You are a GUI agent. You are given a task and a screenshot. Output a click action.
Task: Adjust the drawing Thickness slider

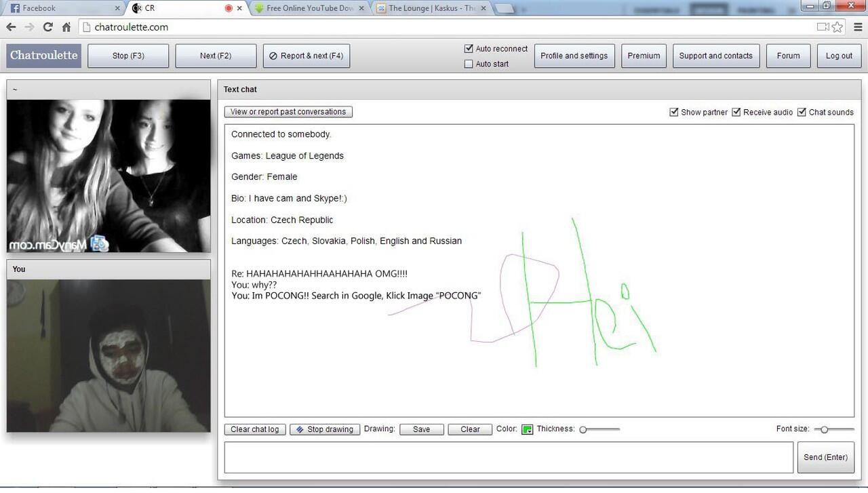(599, 429)
